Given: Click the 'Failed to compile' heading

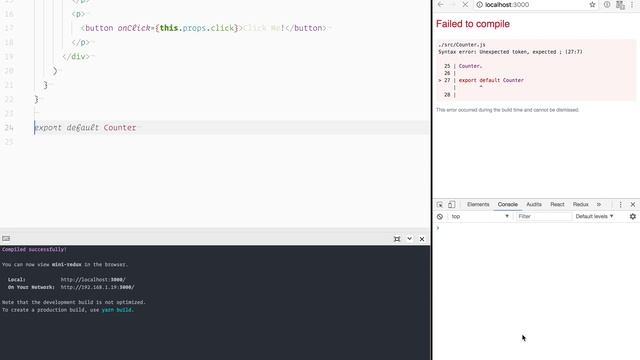Looking at the screenshot, I should (473, 24).
